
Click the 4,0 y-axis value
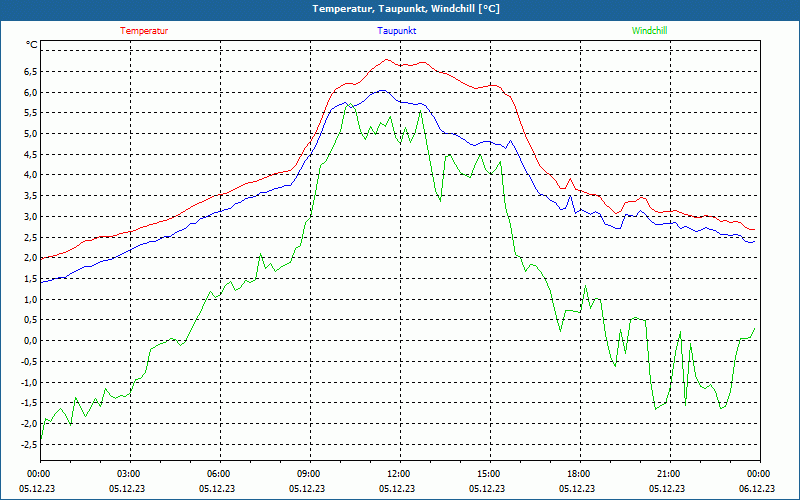coord(31,175)
